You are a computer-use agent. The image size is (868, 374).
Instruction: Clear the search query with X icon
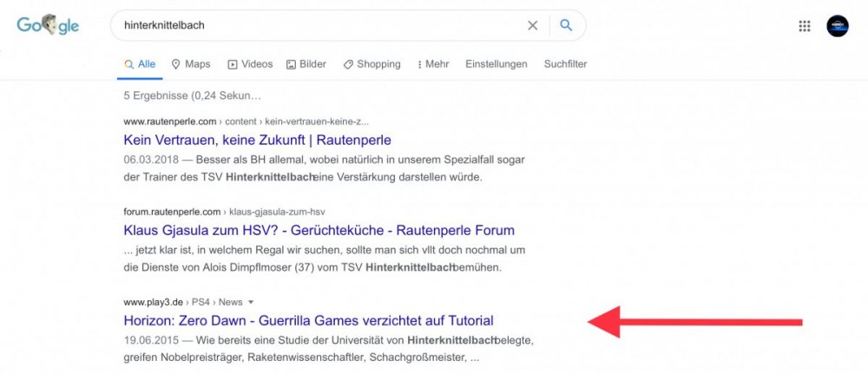pos(533,25)
